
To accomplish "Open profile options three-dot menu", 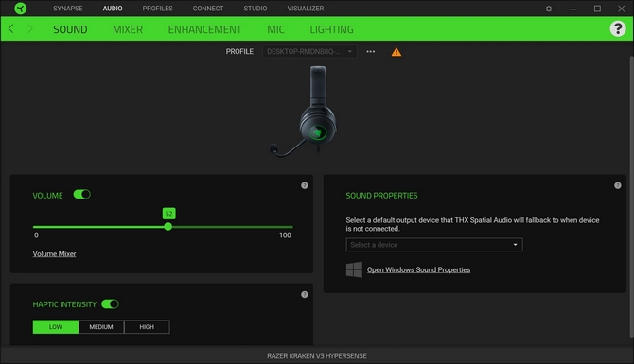I will pos(370,52).
